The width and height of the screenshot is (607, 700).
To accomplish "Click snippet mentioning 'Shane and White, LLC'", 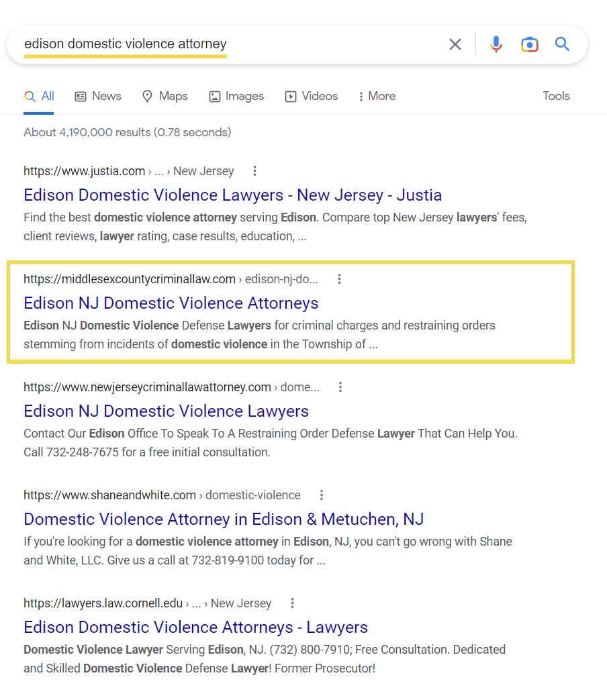I will 268,551.
